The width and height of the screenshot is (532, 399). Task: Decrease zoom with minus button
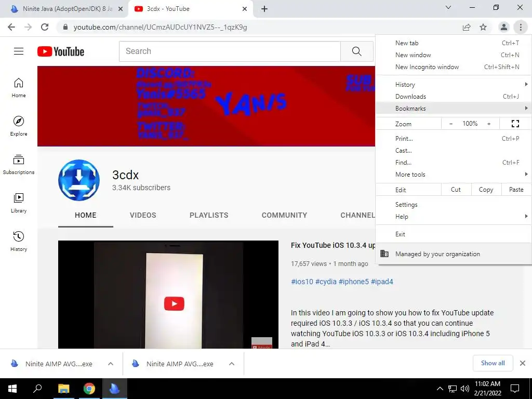[450, 124]
